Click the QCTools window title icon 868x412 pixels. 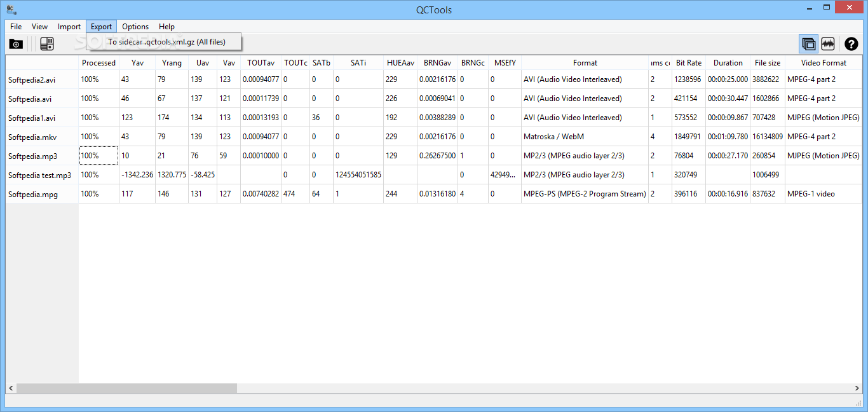point(11,10)
